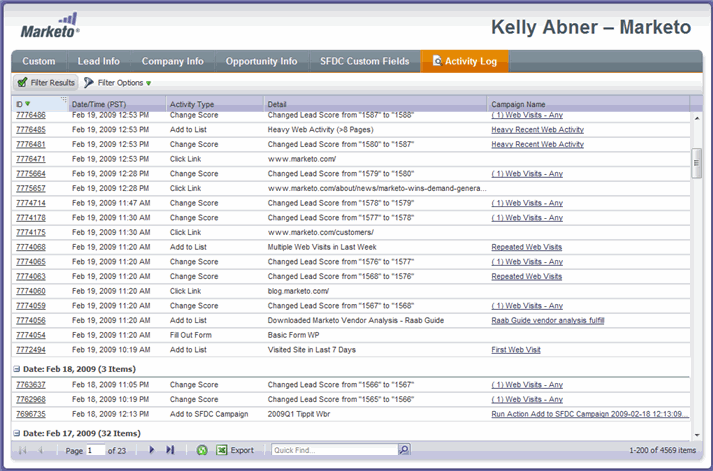Open activity ID 7774178
713x471 pixels.
pos(31,218)
